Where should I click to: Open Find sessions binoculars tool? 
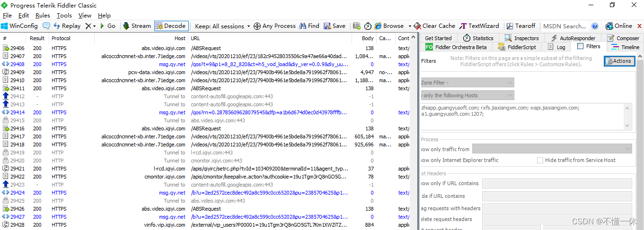pyautogui.click(x=309, y=26)
